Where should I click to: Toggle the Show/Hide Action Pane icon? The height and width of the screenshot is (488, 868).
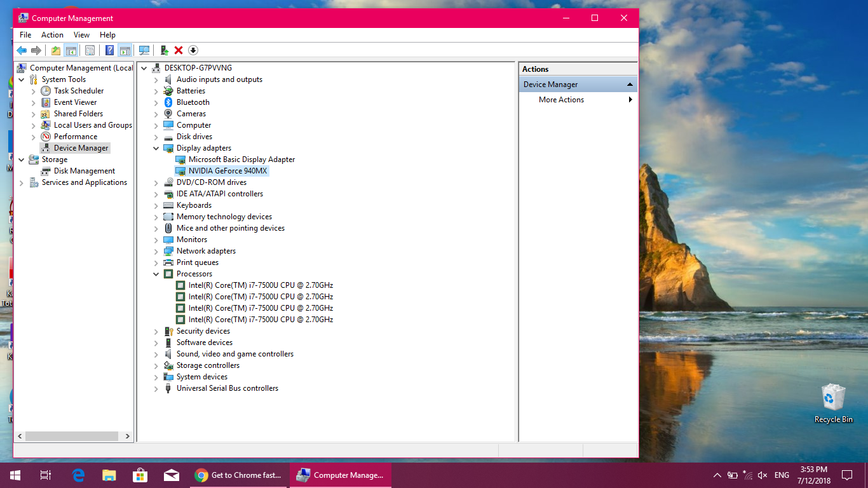pos(125,50)
